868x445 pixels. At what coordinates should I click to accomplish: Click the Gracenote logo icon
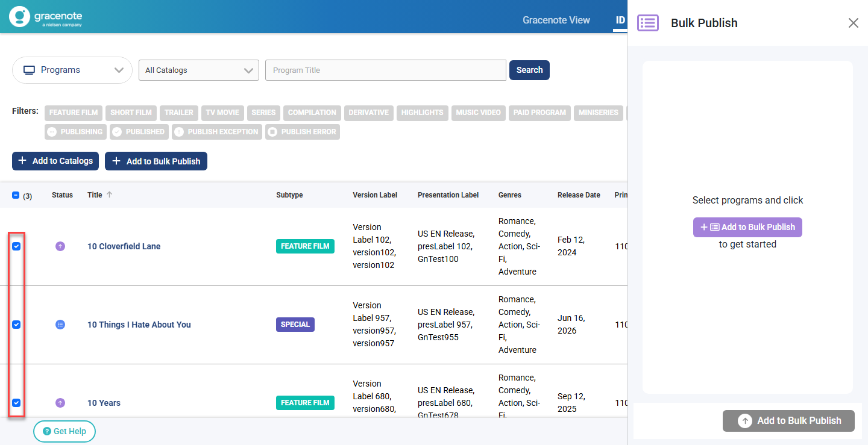click(20, 16)
